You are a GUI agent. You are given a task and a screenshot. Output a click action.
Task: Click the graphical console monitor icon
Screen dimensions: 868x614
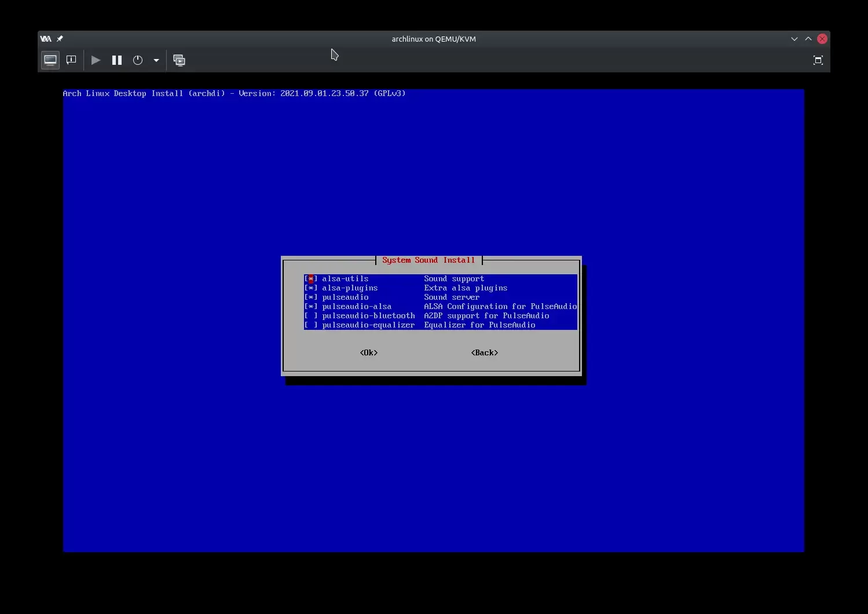click(50, 60)
